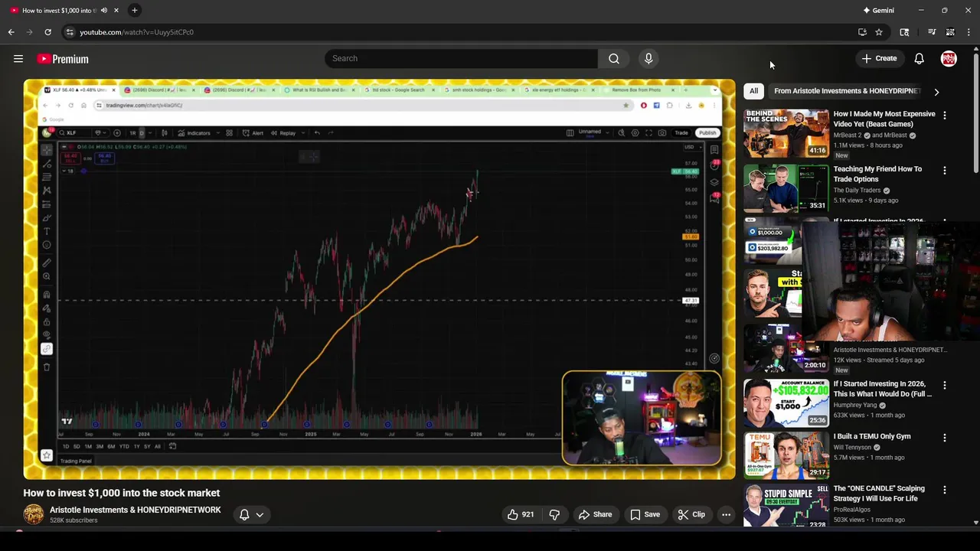980x551 pixels.
Task: Dislike this video
Action: pos(554,514)
